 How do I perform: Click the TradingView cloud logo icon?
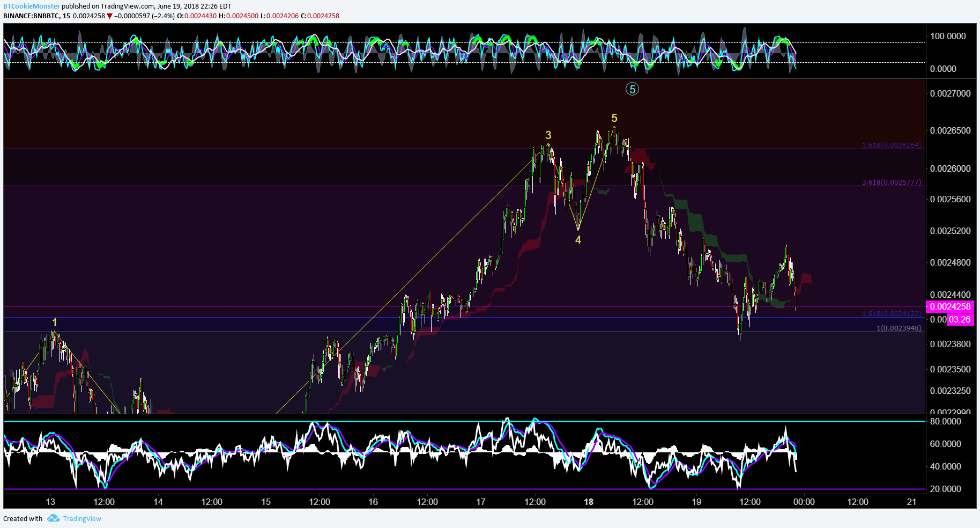point(53,518)
